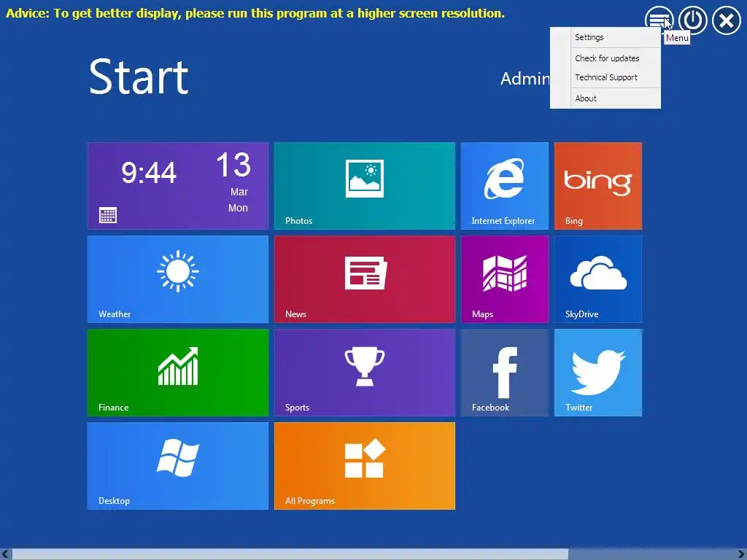The height and width of the screenshot is (560, 747).
Task: Open the Weather tile
Action: (x=178, y=279)
